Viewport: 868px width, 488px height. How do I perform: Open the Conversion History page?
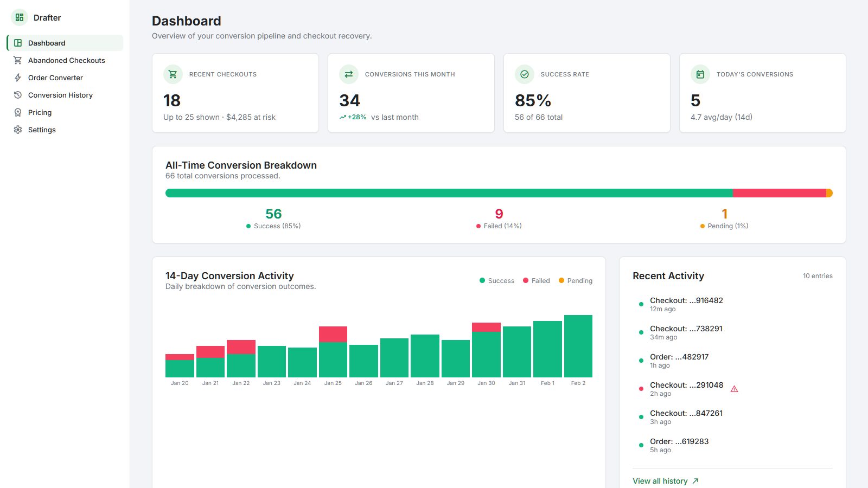[60, 95]
